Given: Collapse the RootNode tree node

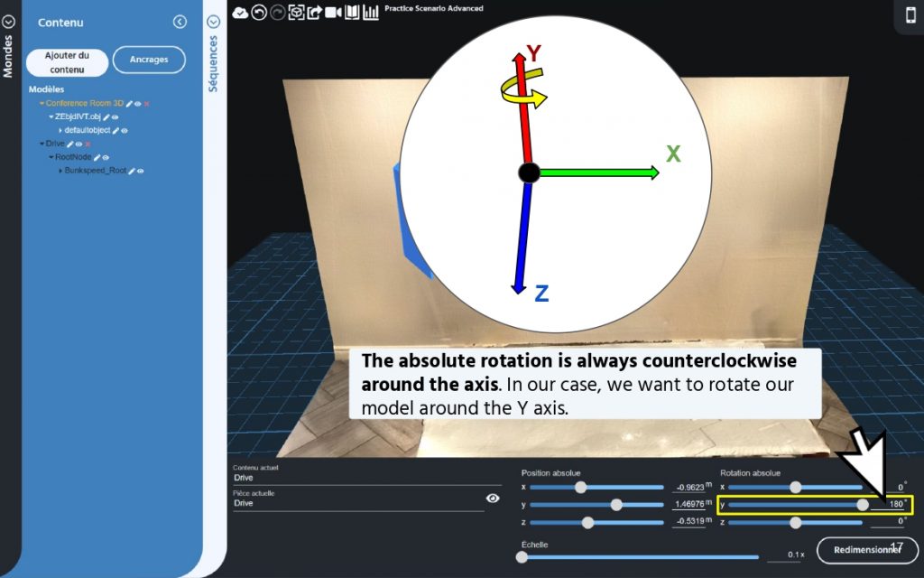Looking at the screenshot, I should pyautogui.click(x=51, y=157).
